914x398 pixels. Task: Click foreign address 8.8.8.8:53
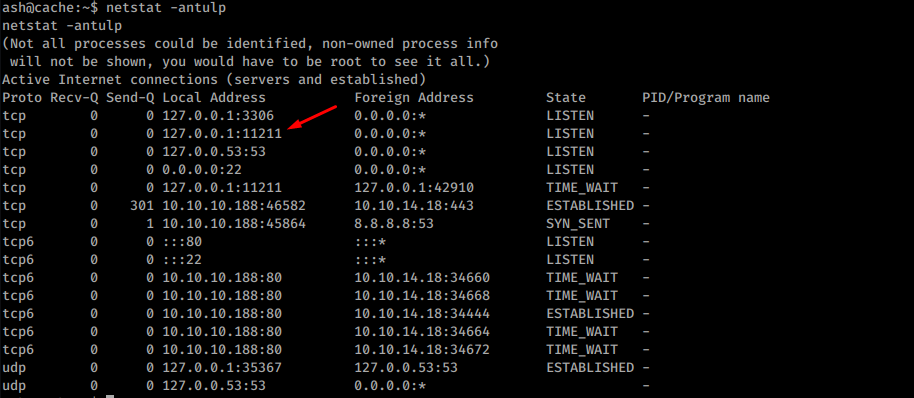coord(394,224)
